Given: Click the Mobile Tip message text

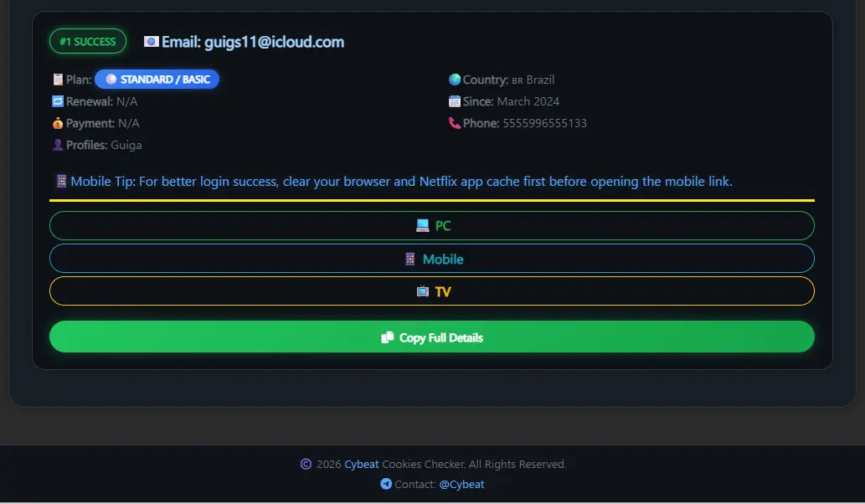Looking at the screenshot, I should [x=402, y=182].
